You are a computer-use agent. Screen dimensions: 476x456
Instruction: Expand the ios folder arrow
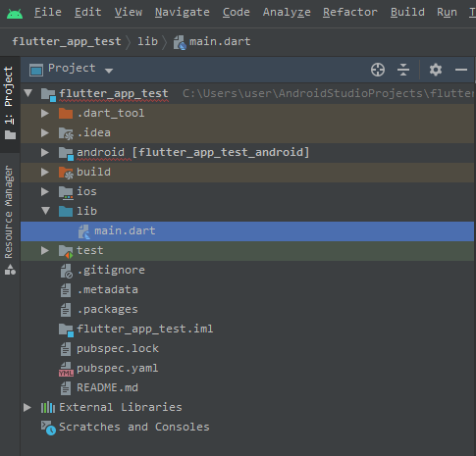pos(45,191)
